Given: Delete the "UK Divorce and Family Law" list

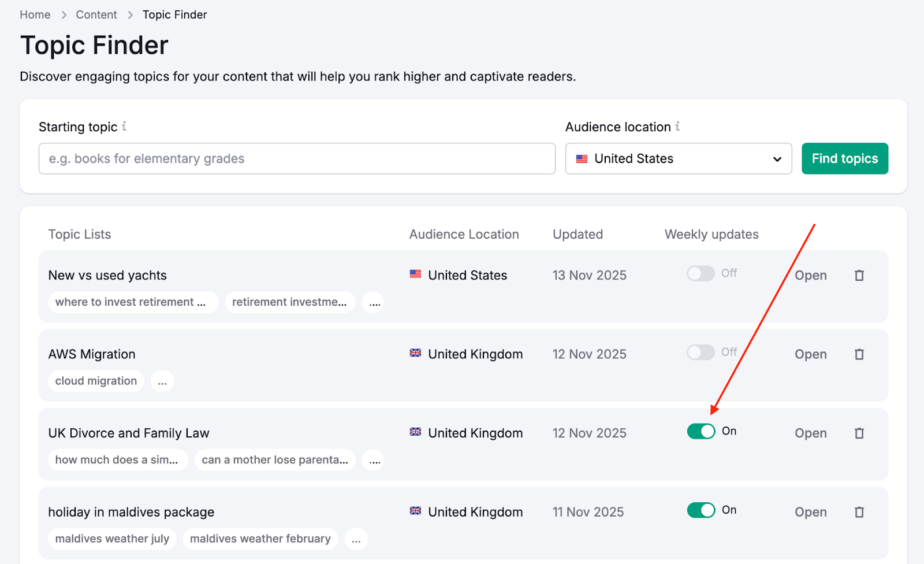Looking at the screenshot, I should click(x=859, y=433).
